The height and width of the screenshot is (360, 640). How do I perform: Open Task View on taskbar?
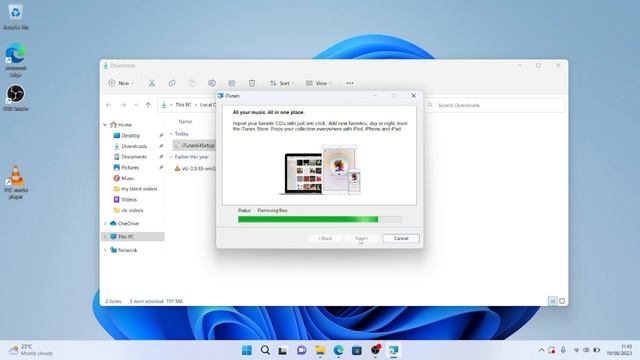(x=283, y=350)
